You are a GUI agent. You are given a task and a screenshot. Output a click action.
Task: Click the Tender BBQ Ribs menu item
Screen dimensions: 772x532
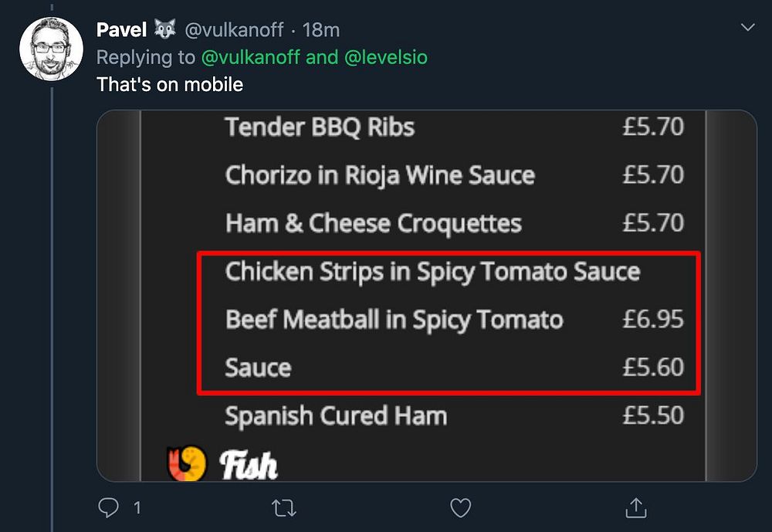(320, 127)
